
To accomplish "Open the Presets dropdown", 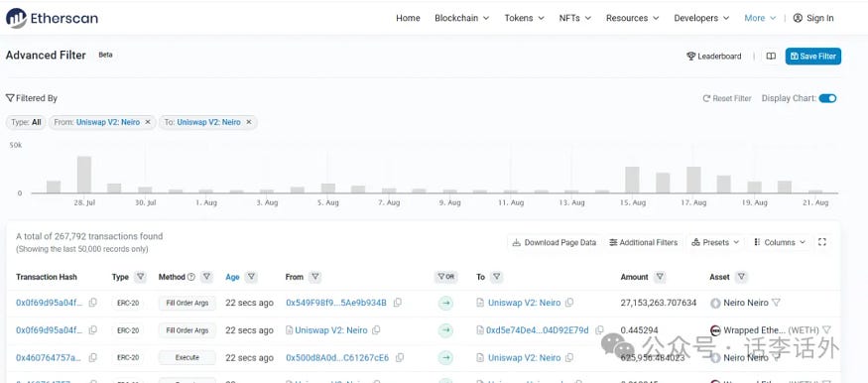I will coord(715,242).
